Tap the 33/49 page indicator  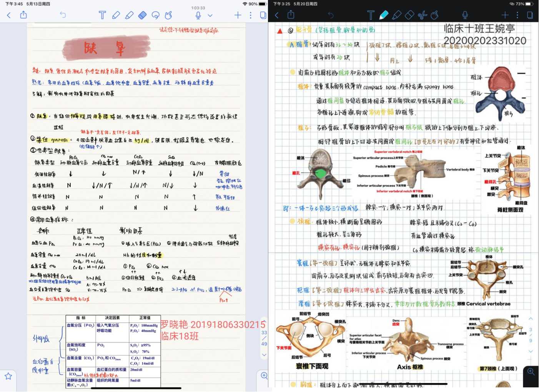(x=264, y=338)
